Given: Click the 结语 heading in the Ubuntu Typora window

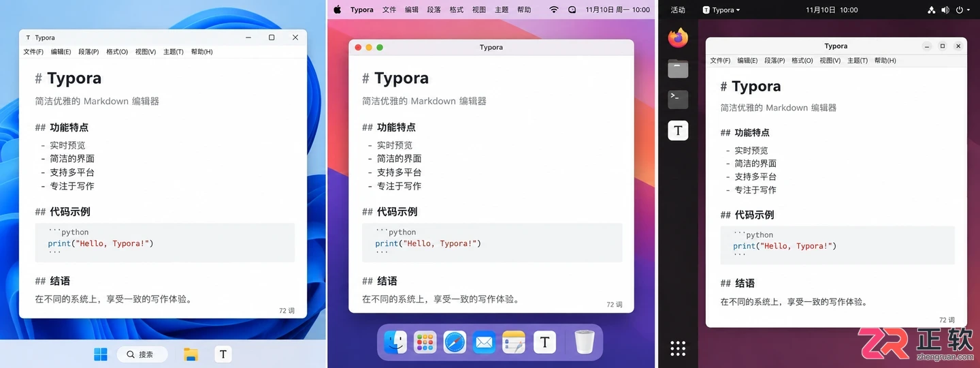Looking at the screenshot, I should pyautogui.click(x=745, y=283).
